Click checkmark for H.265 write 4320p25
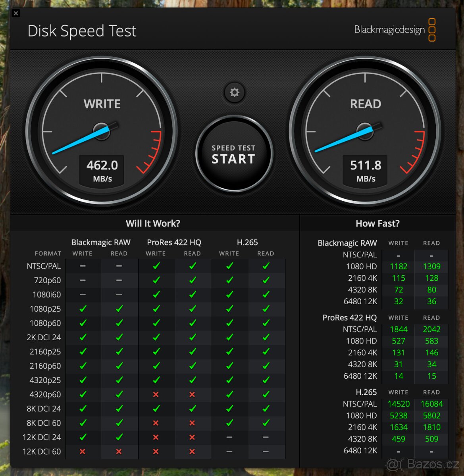The height and width of the screenshot is (476, 464). click(229, 380)
